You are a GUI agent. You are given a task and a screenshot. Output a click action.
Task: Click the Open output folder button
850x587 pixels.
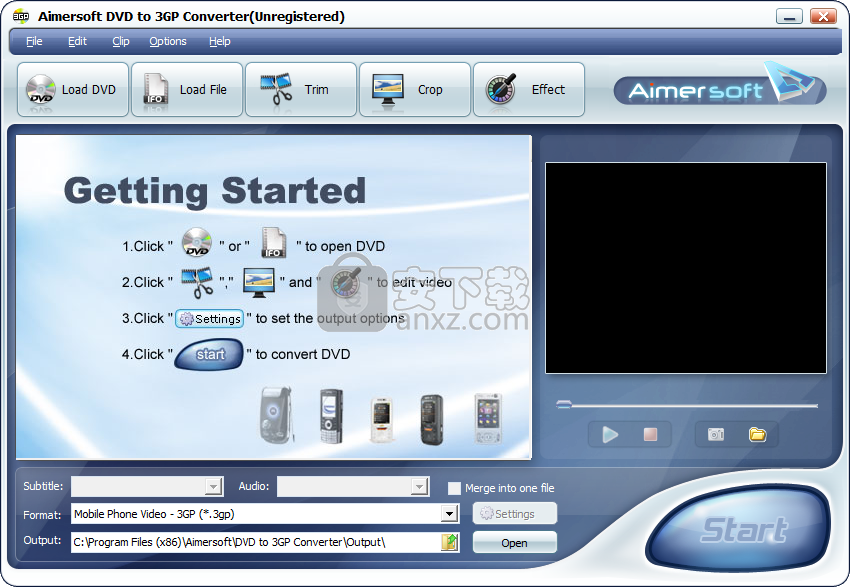[514, 543]
